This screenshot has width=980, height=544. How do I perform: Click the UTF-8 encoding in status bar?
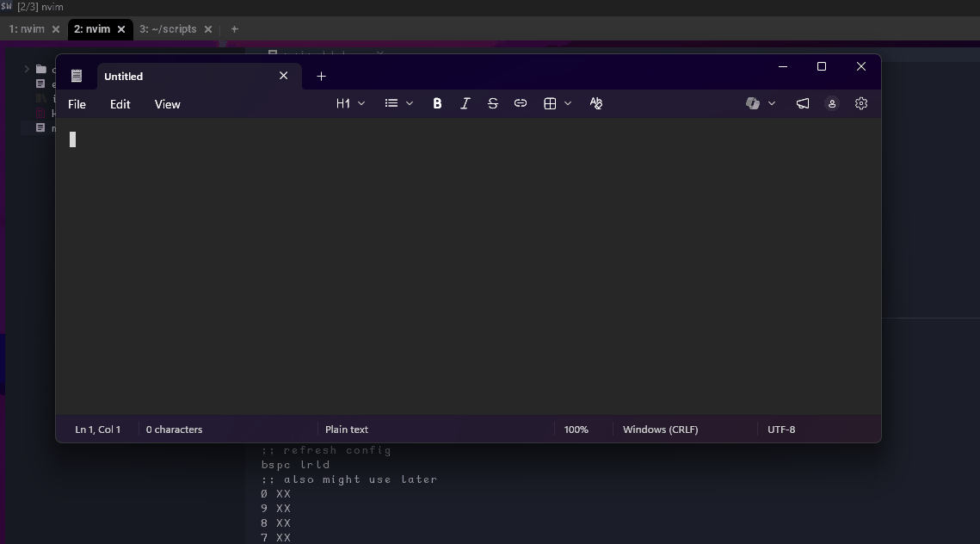click(781, 429)
